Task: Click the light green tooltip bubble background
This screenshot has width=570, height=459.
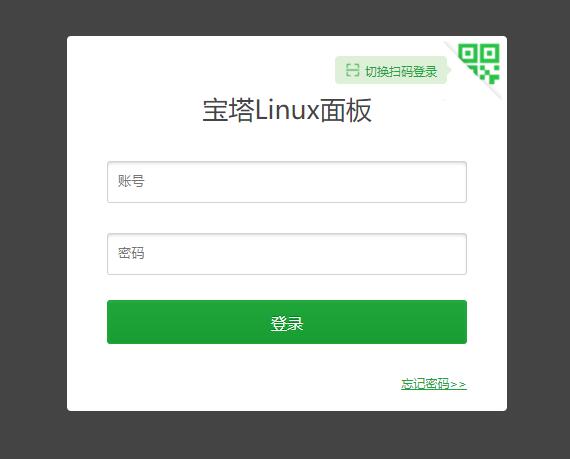Action: [391, 60]
